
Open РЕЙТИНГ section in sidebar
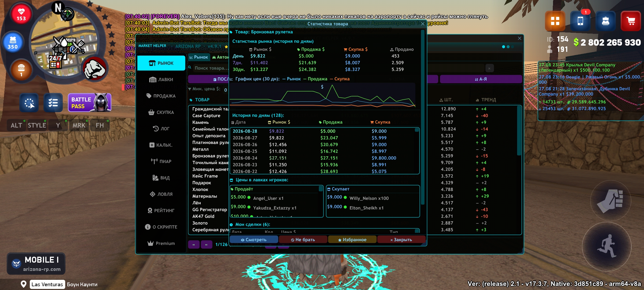[x=161, y=211]
